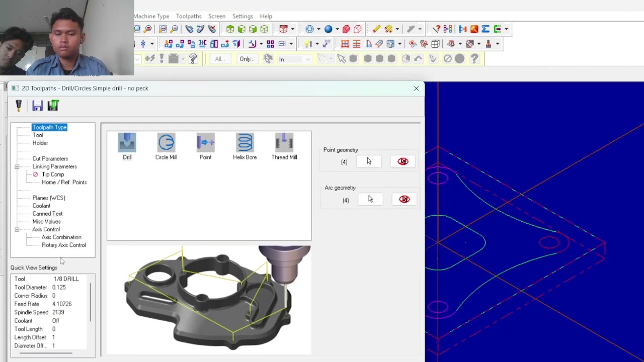Image resolution: width=644 pixels, height=362 pixels.
Task: Open the Settings menu
Action: [243, 16]
